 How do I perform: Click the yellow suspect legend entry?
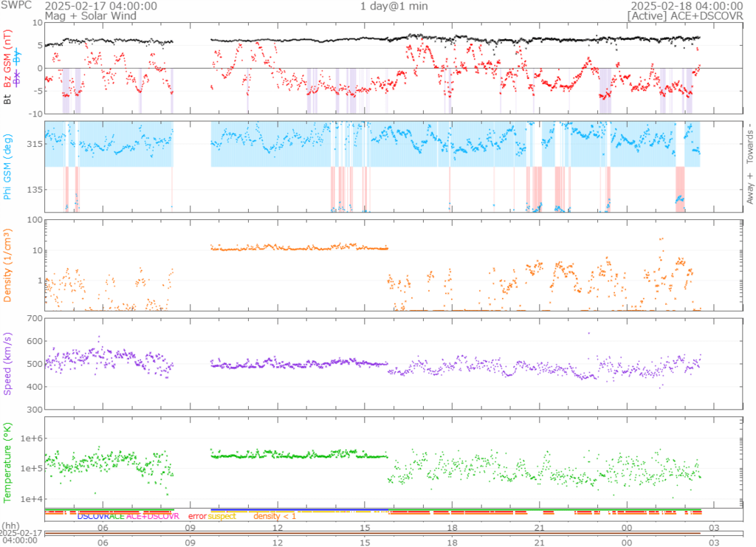click(221, 516)
